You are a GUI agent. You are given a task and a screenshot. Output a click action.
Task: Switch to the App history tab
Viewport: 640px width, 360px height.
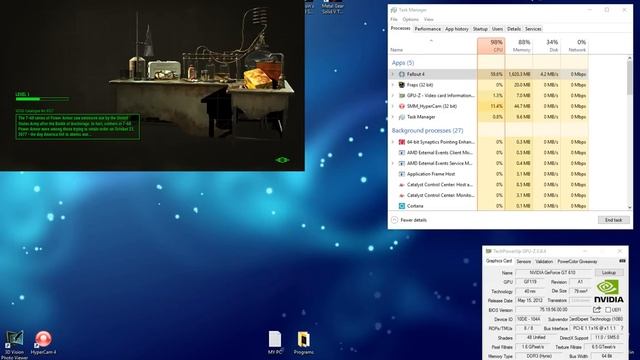[x=457, y=29]
